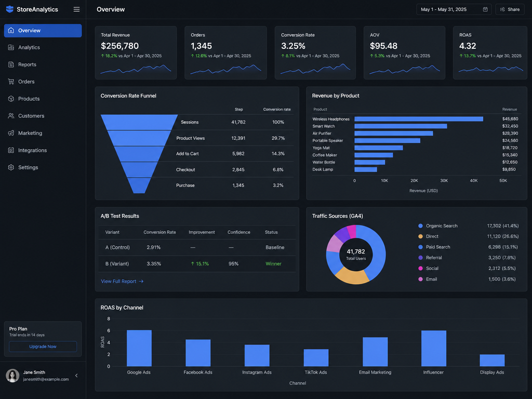532x399 pixels.
Task: Click the Organic Search legend color dot
Action: pyautogui.click(x=420, y=226)
